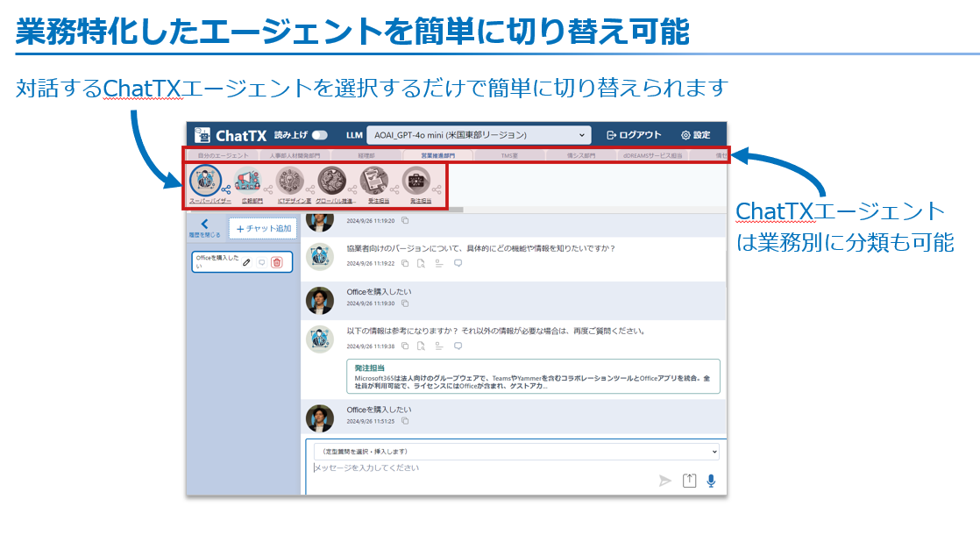The width and height of the screenshot is (980, 535).
Task: Rename the chat using the pencil icon
Action: pos(247,262)
